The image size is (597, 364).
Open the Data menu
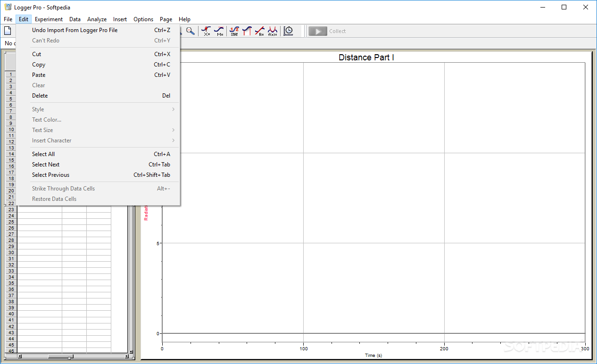click(75, 19)
